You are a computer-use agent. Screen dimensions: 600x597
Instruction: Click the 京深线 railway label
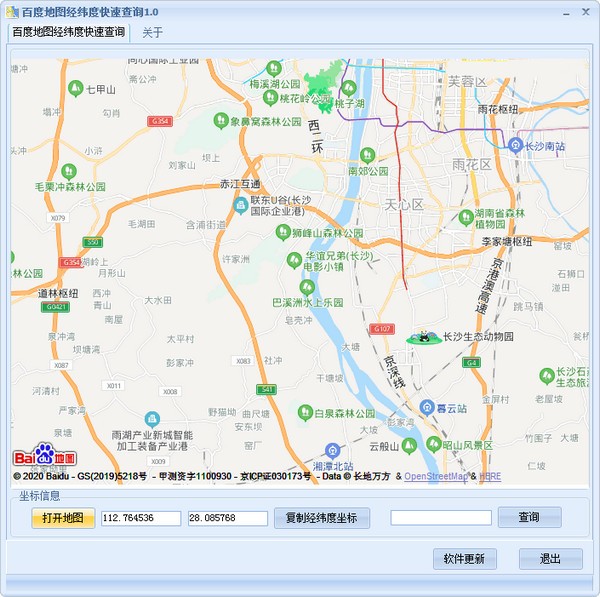pyautogui.click(x=394, y=372)
